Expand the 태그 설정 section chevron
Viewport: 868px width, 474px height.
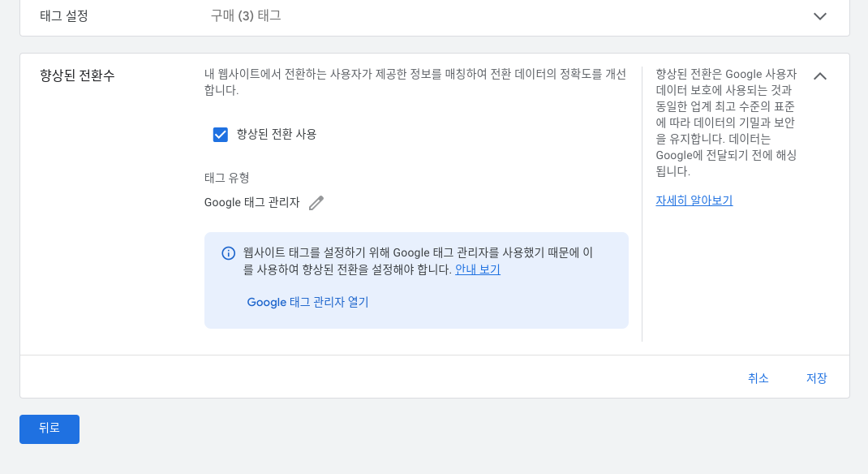pos(820,16)
